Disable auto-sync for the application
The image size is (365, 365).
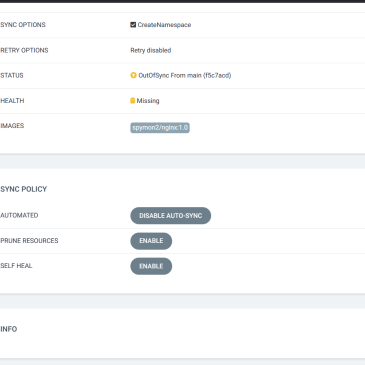171,216
